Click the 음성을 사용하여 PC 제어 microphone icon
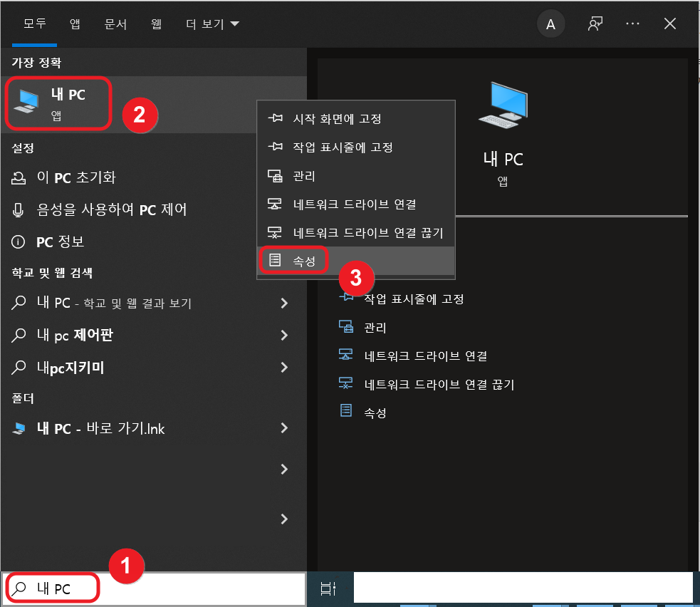The height and width of the screenshot is (607, 700). [x=16, y=209]
